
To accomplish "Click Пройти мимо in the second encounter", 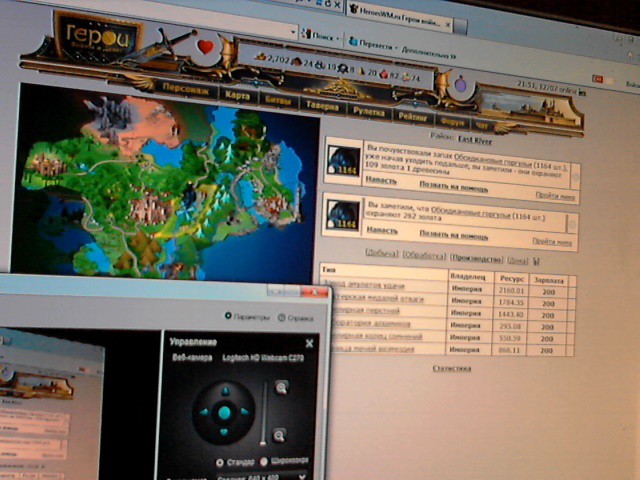I will 552,242.
